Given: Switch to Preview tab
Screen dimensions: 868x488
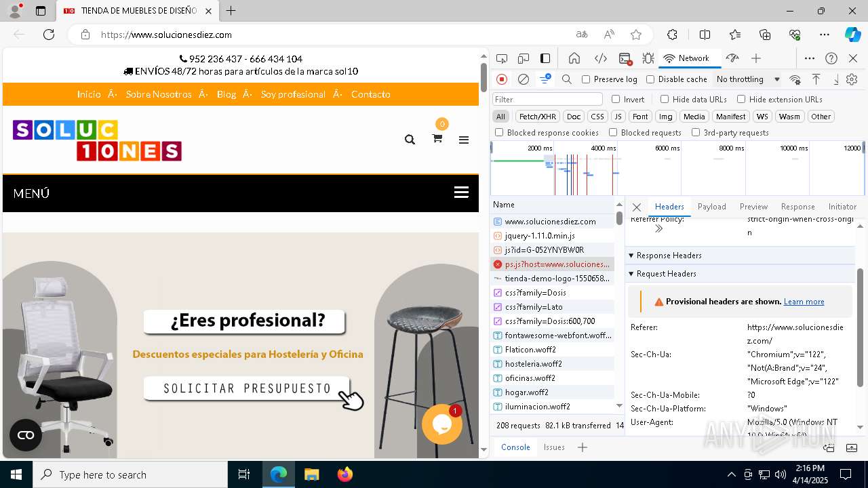Looking at the screenshot, I should tap(754, 207).
